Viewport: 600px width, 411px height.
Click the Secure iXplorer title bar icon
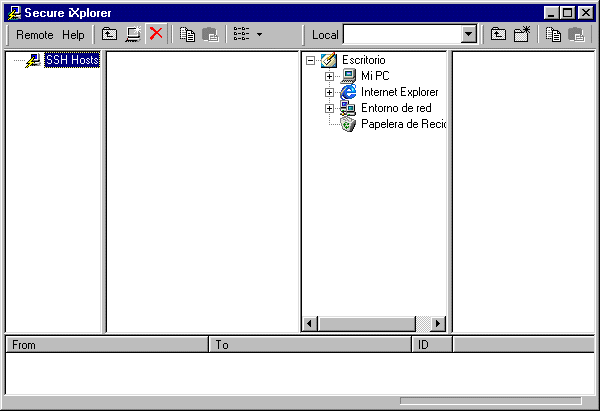pyautogui.click(x=14, y=13)
